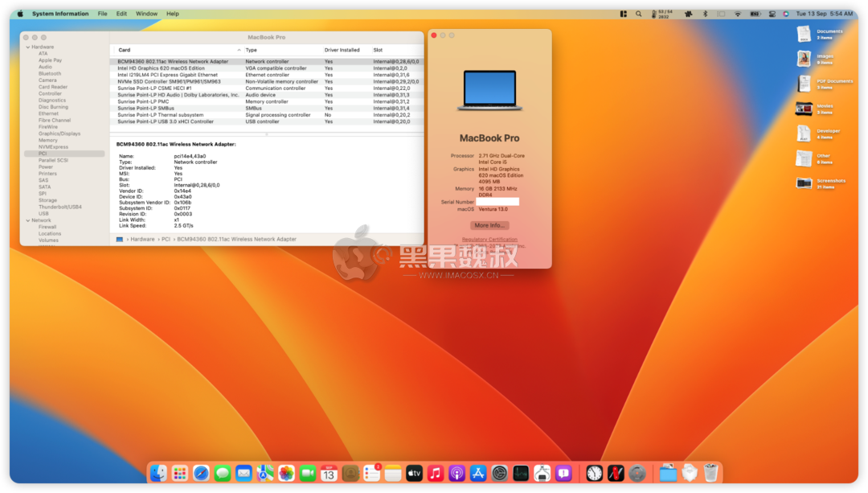Select Memory in the sidebar

(48, 140)
